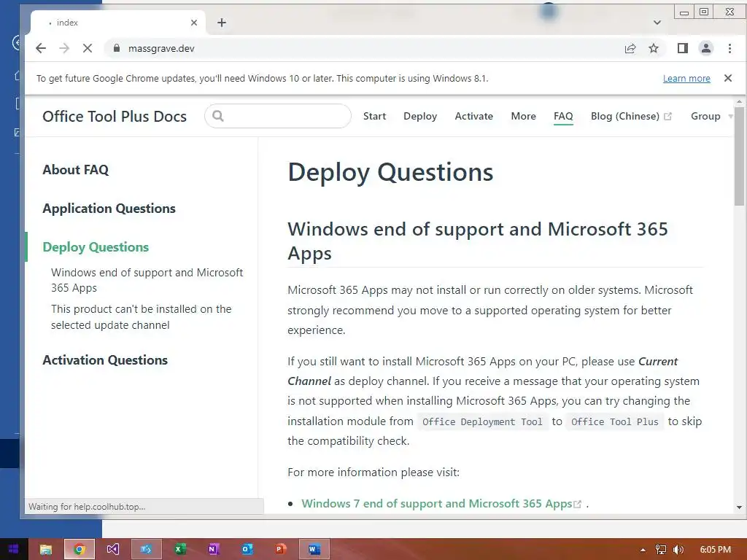Screen dimensions: 747x560
Task: Open Chrome profile avatar
Action: click(706, 48)
